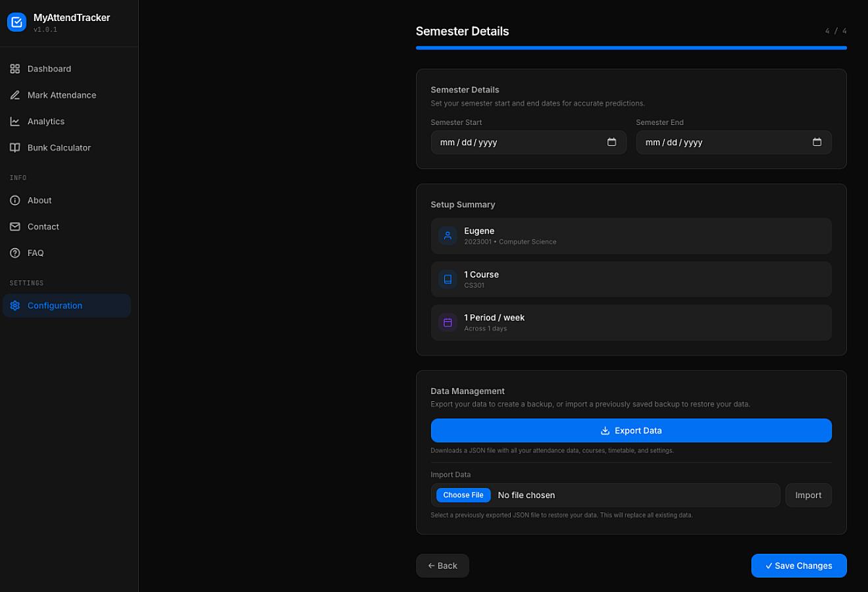
Task: Click the Export Data button
Action: pyautogui.click(x=631, y=430)
